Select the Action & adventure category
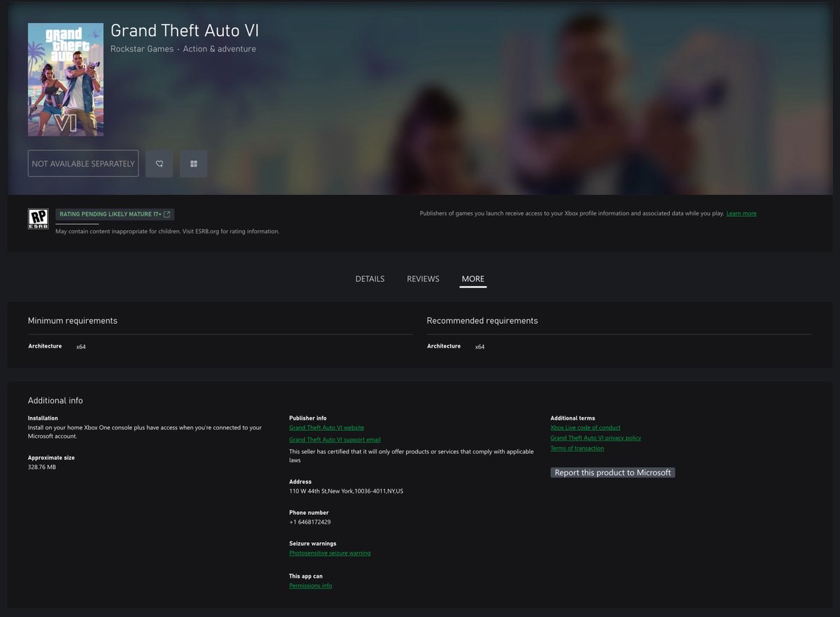This screenshot has height=617, width=840. pyautogui.click(x=219, y=49)
